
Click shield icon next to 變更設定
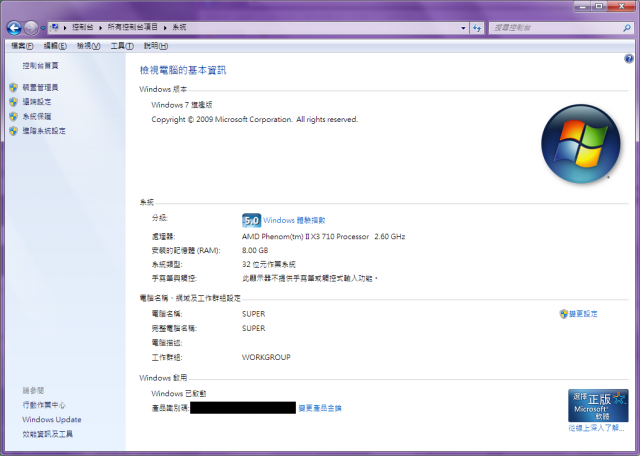coord(564,314)
